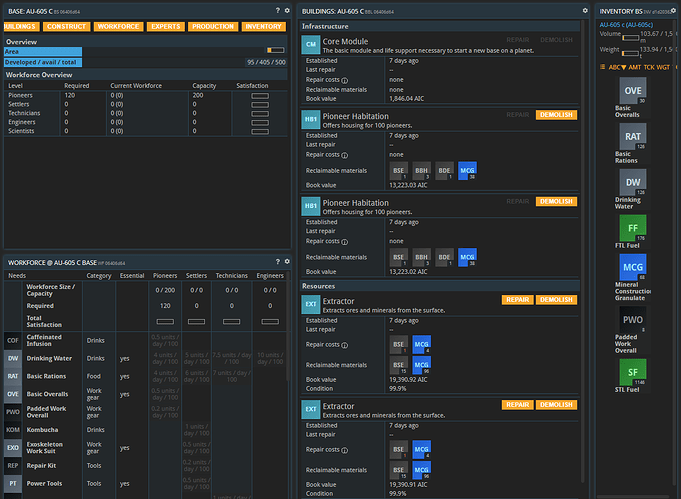Image resolution: width=681 pixels, height=499 pixels.
Task: Demolish the second Pioneer Habitation
Action: click(556, 202)
